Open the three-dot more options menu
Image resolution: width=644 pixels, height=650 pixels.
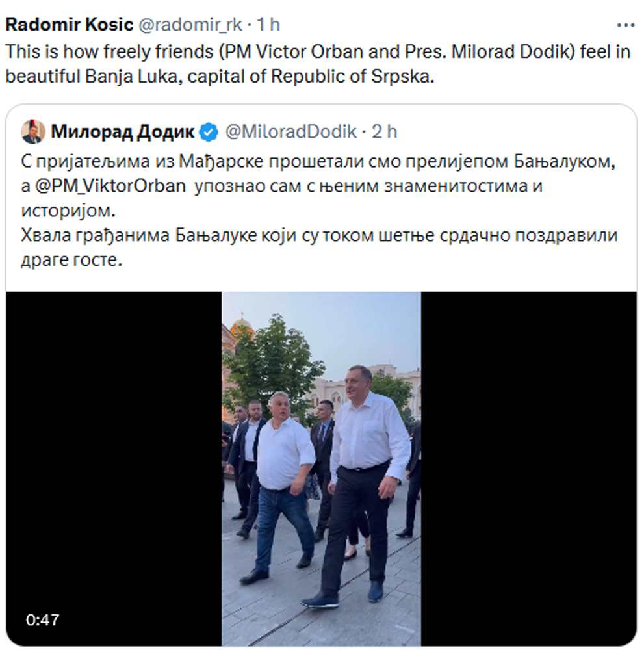point(625,25)
